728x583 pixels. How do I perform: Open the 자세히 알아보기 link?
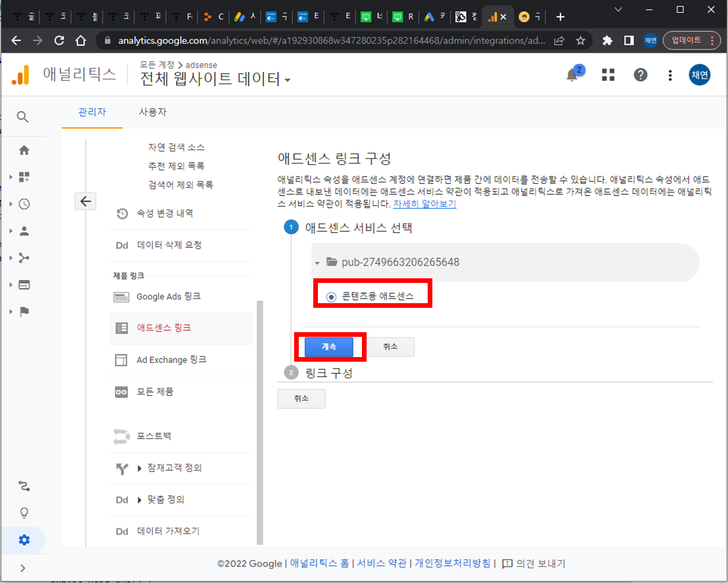(425, 204)
